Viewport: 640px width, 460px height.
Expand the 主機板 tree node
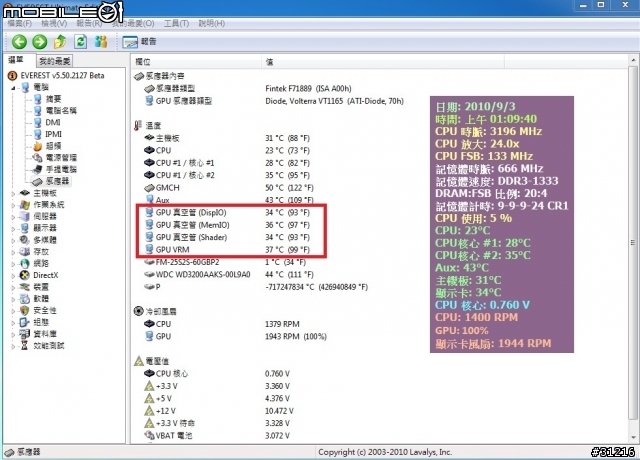[x=13, y=193]
